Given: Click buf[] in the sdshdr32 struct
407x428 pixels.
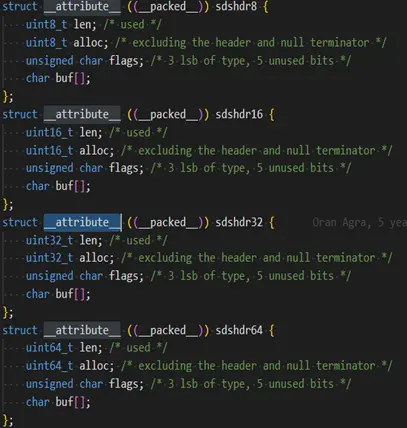Looking at the screenshot, I should pyautogui.click(x=70, y=294).
